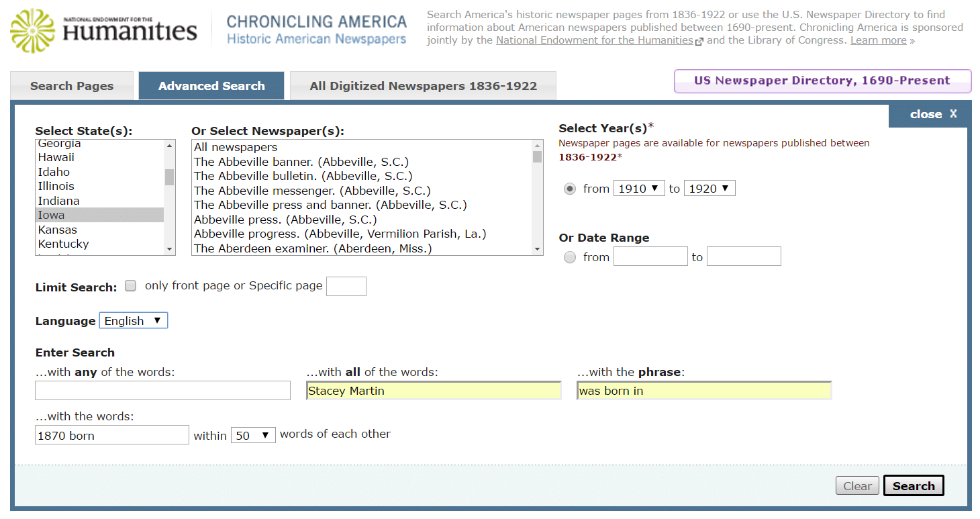Select the Advanced Search tab

pos(211,86)
